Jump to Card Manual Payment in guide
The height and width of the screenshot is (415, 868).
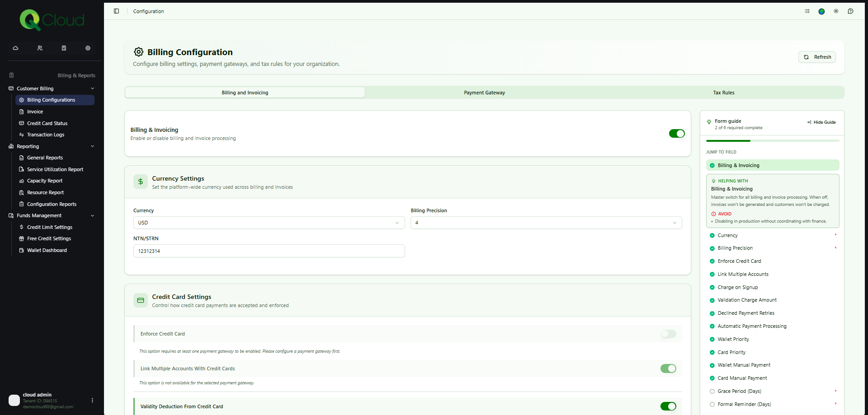click(773, 378)
